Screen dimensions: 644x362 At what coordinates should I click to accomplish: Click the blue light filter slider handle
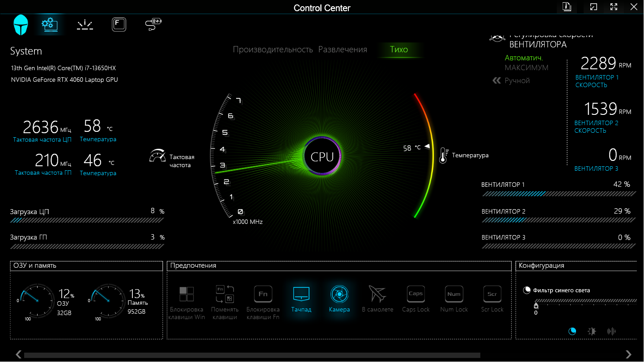click(x=536, y=306)
